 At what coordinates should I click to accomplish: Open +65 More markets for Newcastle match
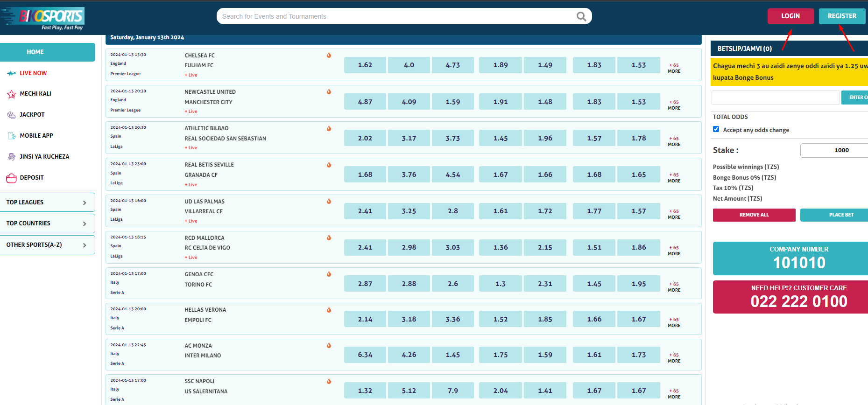click(x=674, y=105)
